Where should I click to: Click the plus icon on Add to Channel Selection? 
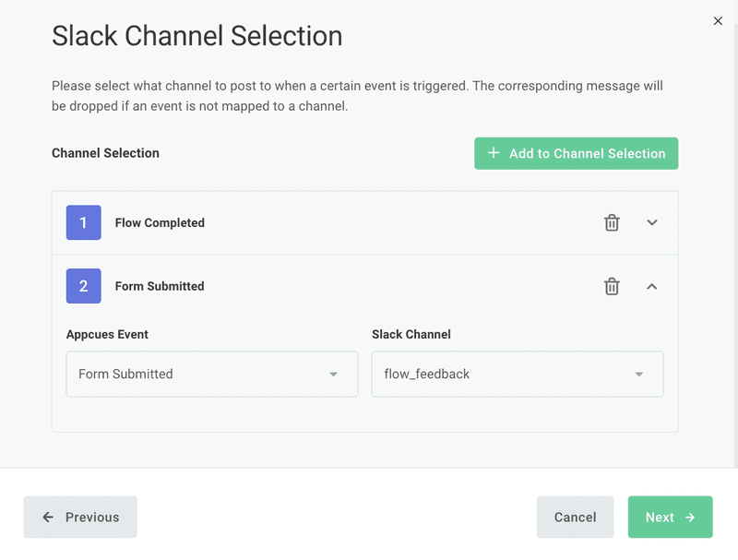coord(493,153)
